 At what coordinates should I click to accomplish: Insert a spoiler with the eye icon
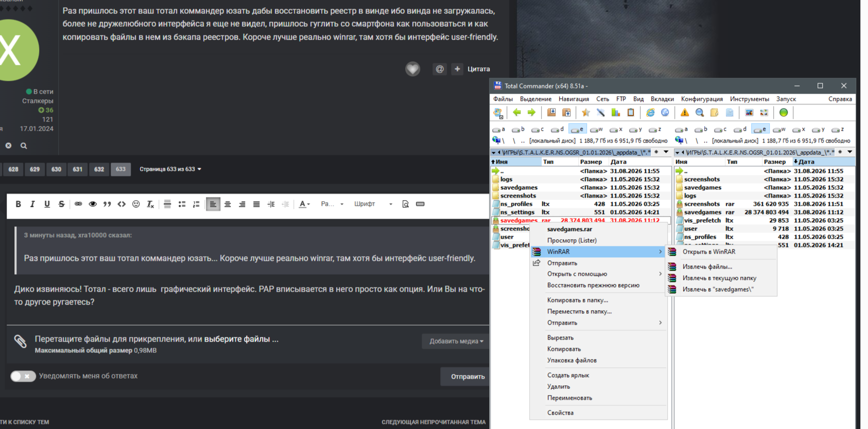93,204
